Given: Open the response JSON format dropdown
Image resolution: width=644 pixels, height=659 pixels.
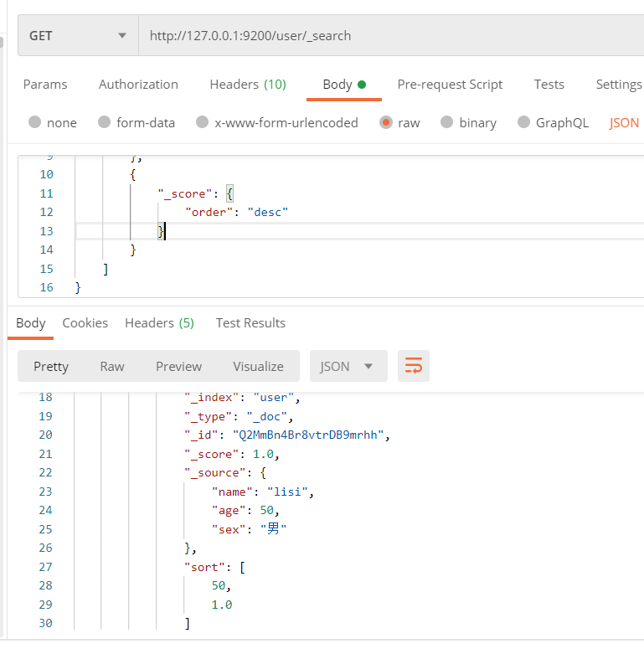Looking at the screenshot, I should pyautogui.click(x=348, y=366).
